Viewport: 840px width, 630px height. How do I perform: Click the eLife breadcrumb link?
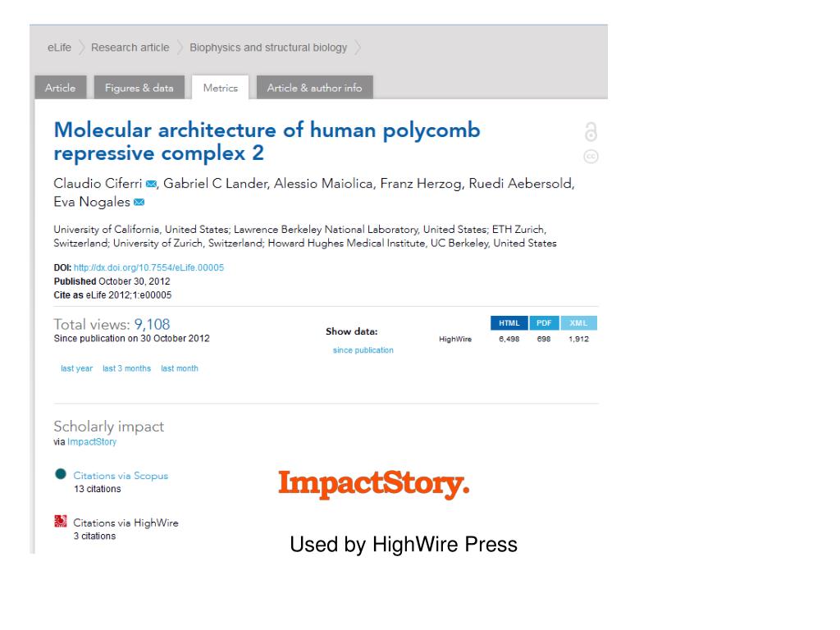tap(59, 47)
